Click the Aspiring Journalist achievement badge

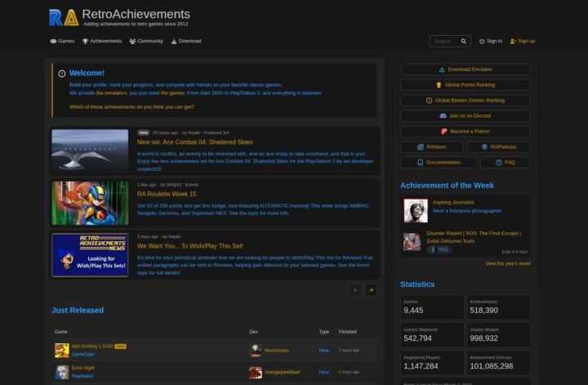(x=416, y=211)
